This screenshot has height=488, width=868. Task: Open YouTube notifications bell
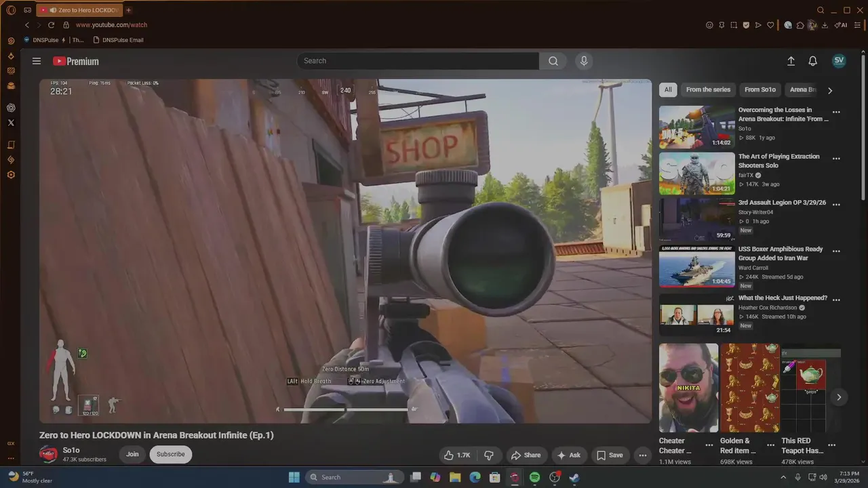click(812, 61)
